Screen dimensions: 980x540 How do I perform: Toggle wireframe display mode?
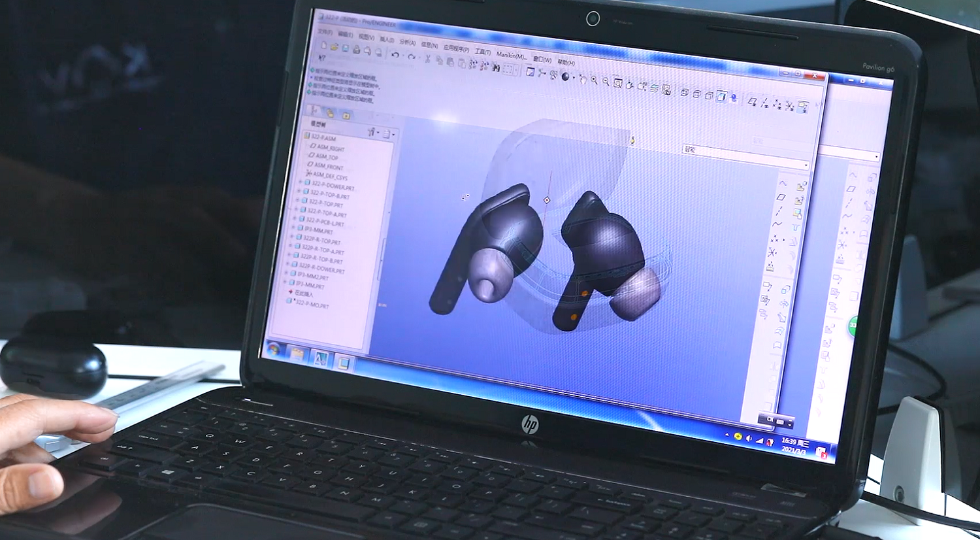pos(684,92)
